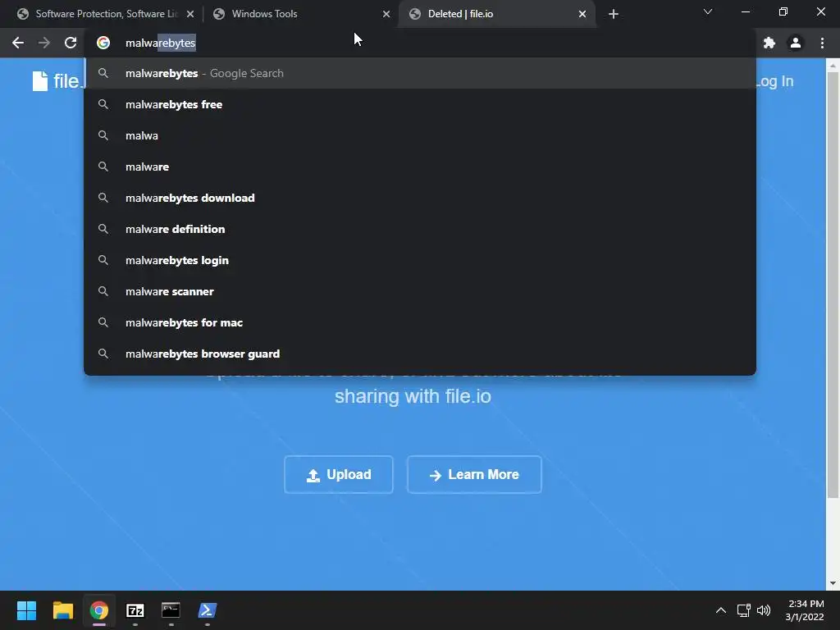Click the Google logo in the address bar

pos(103,43)
